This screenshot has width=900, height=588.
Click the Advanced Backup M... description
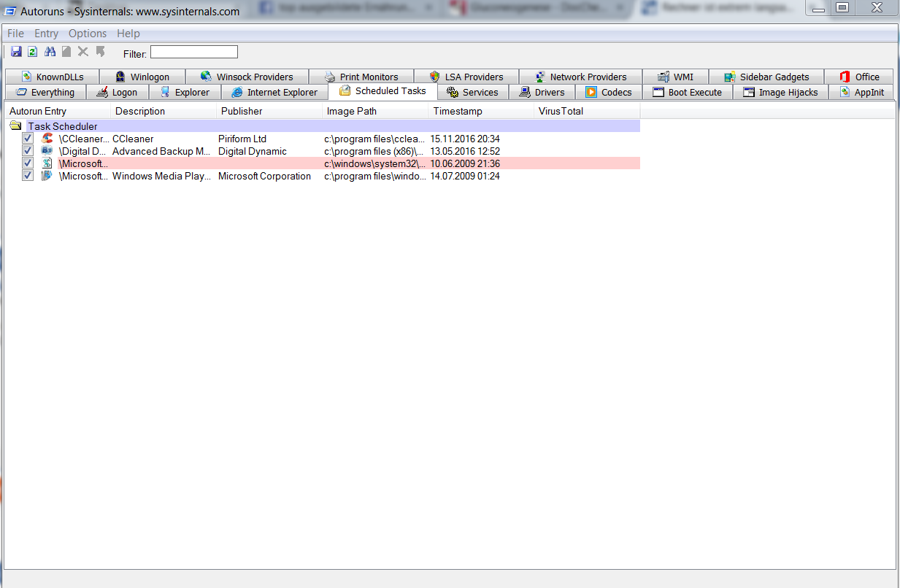tap(161, 151)
